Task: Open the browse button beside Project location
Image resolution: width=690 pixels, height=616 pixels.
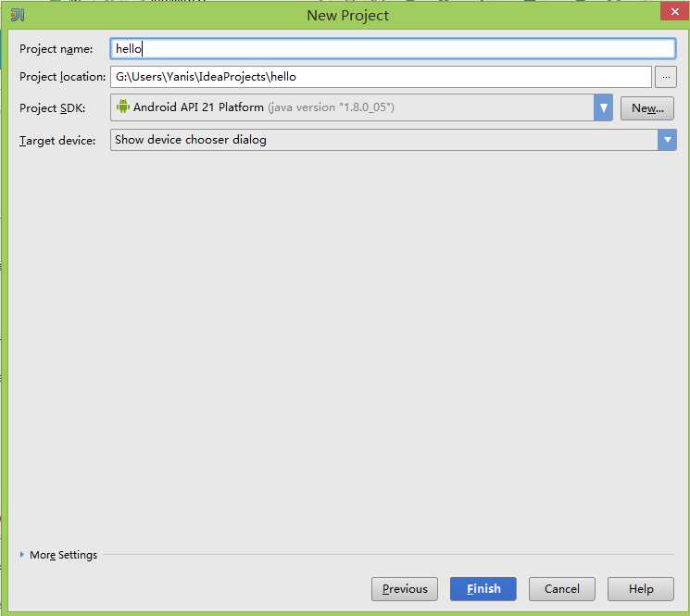Action: [x=665, y=77]
